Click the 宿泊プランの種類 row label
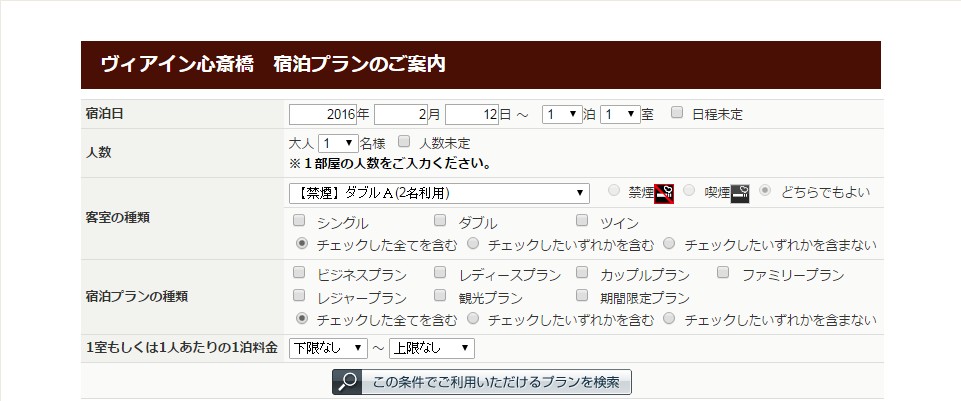 [x=137, y=296]
